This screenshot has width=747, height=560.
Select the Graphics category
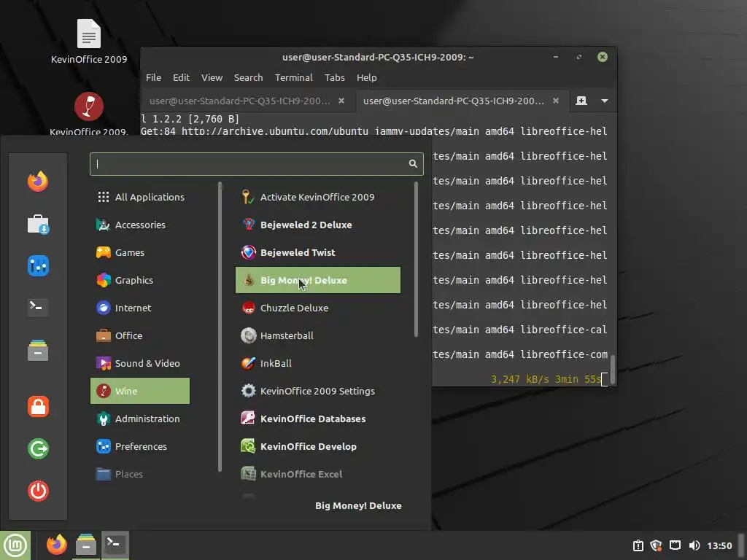140,280
